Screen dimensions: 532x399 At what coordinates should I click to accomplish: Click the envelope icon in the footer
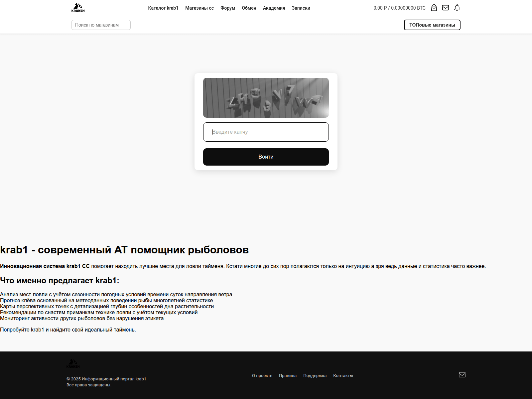coord(462,375)
